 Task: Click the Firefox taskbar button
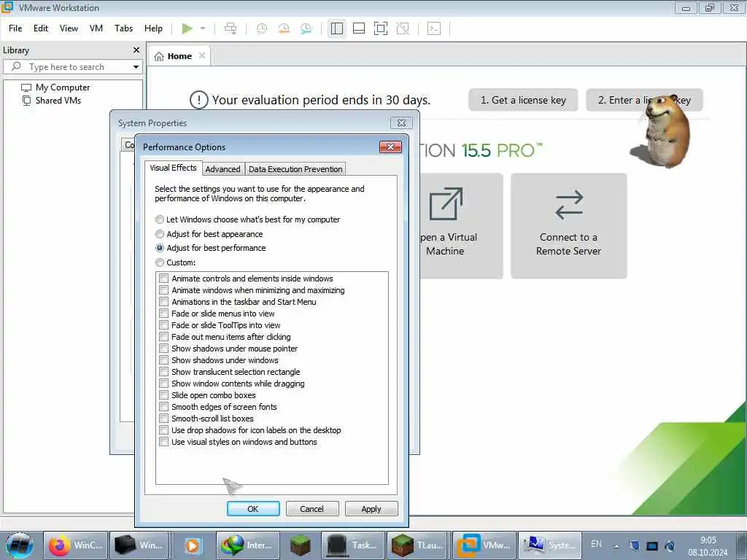(x=76, y=545)
